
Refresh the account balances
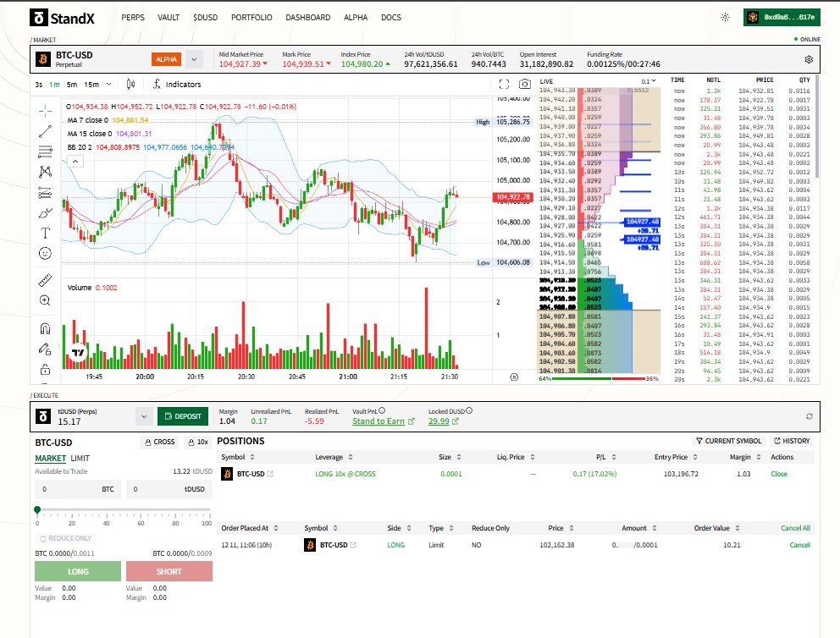click(809, 416)
